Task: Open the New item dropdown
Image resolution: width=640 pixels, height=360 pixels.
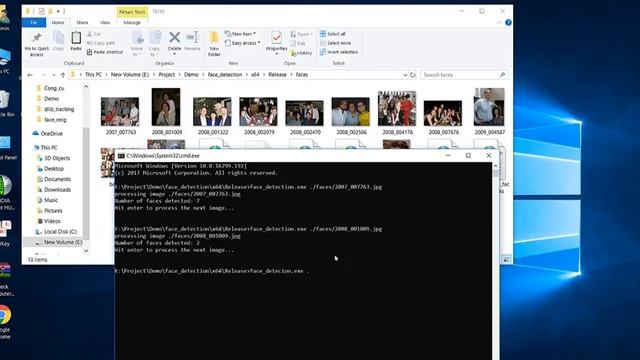Action: [240, 34]
